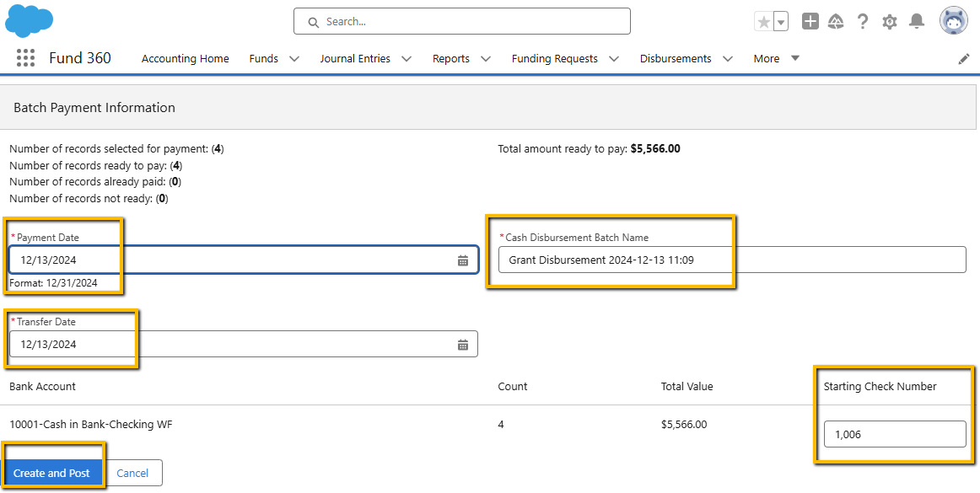Expand the Journal Entries dropdown chevron

(407, 59)
